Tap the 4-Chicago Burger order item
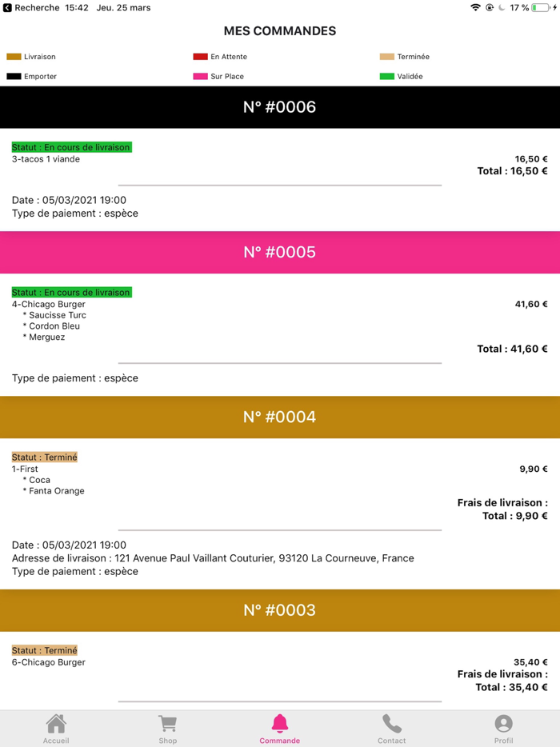Image resolution: width=560 pixels, height=747 pixels. click(49, 305)
